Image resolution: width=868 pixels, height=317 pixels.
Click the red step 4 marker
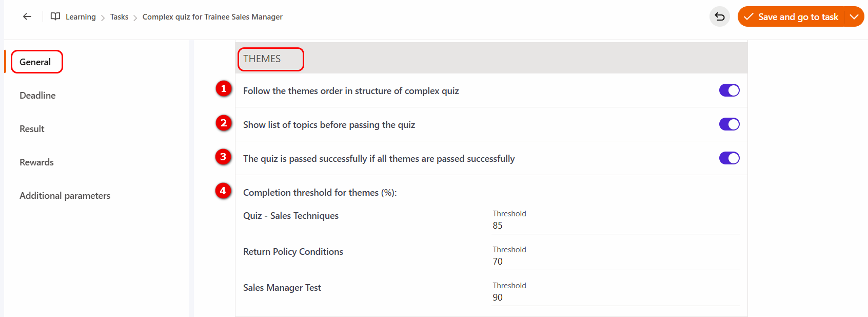(223, 191)
